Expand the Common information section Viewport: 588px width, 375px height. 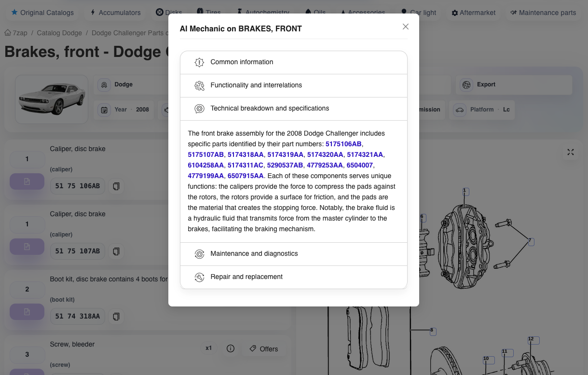293,62
